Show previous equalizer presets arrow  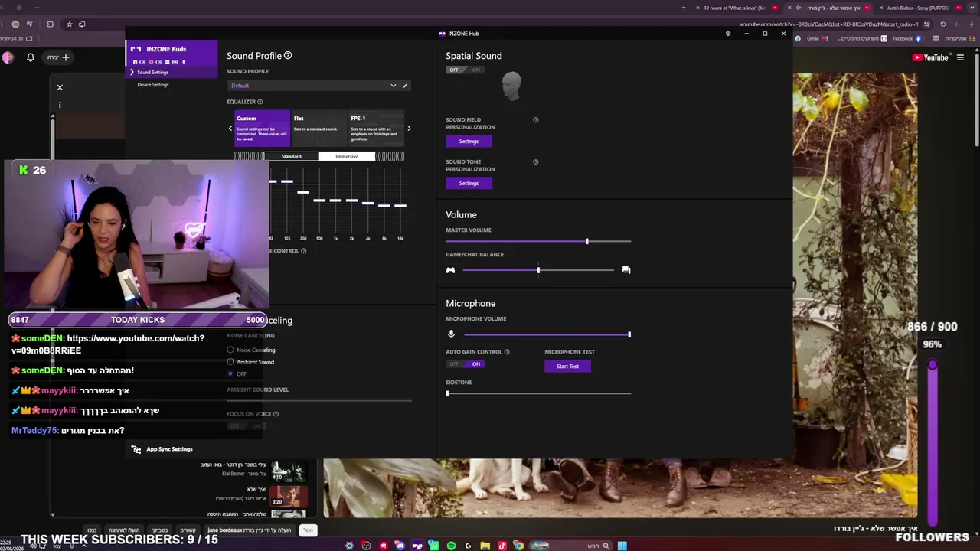(230, 129)
